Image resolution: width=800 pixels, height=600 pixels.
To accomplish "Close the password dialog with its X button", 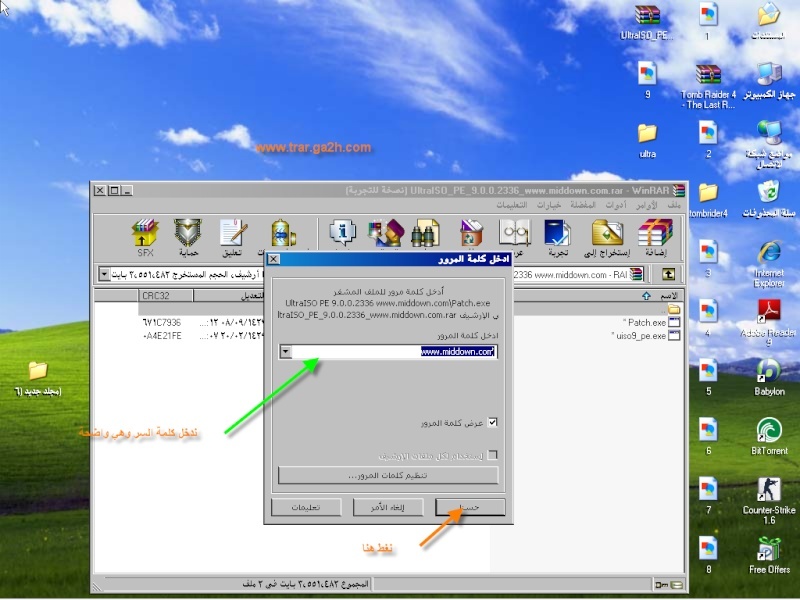I will (273, 259).
